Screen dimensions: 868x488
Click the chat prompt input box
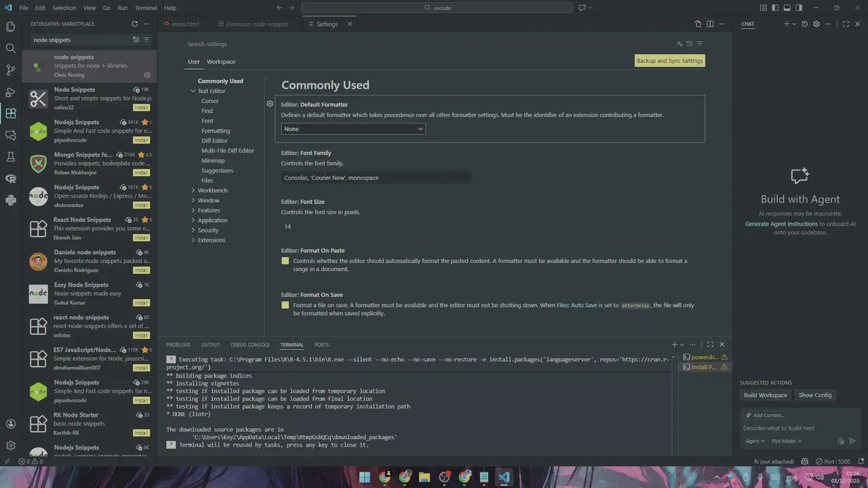[800, 428]
